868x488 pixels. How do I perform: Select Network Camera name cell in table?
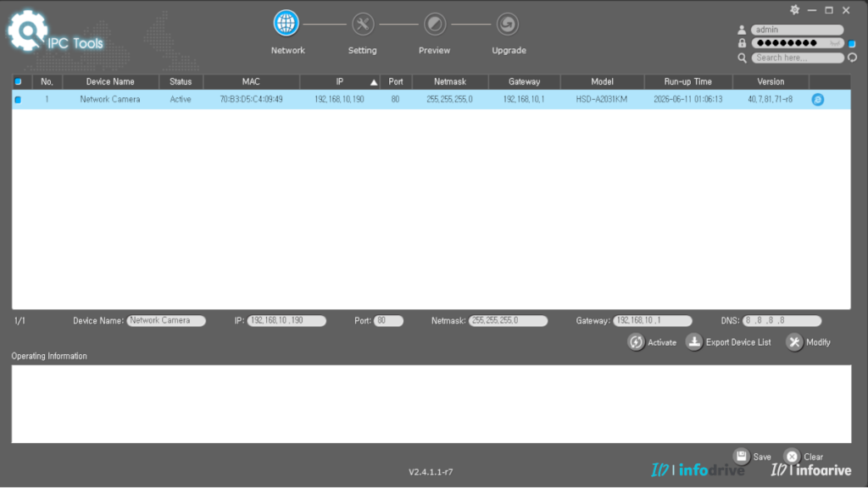pos(109,100)
